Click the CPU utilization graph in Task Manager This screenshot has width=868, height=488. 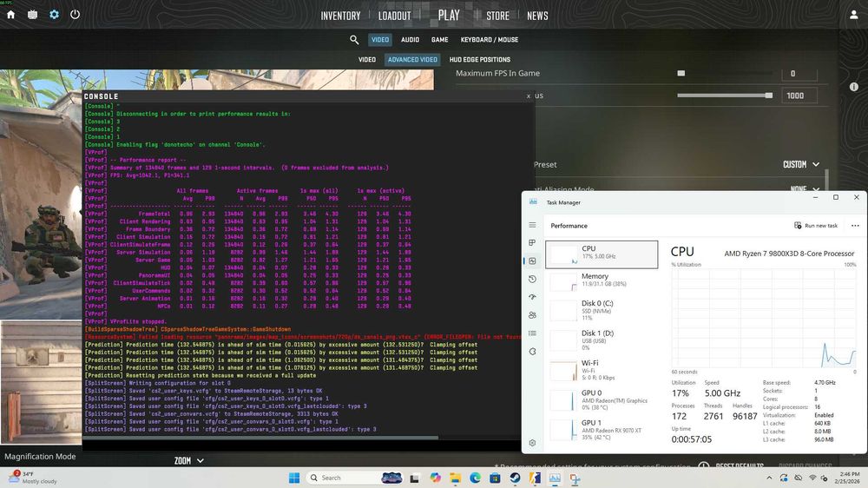764,318
